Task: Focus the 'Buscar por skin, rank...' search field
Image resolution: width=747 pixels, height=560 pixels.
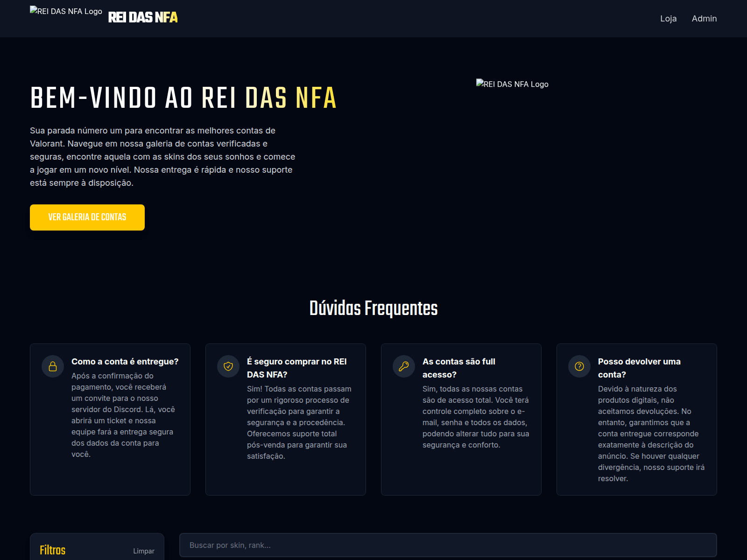Action: pyautogui.click(x=448, y=545)
